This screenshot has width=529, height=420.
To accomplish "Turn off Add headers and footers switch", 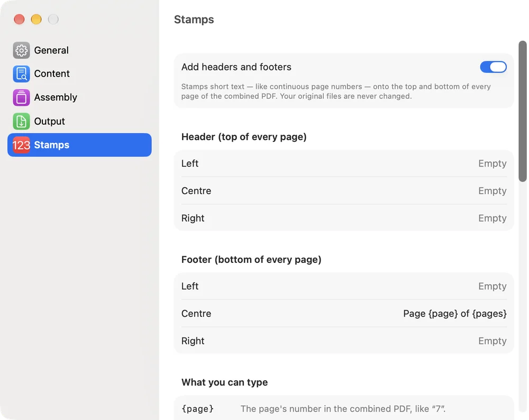I will 493,67.
